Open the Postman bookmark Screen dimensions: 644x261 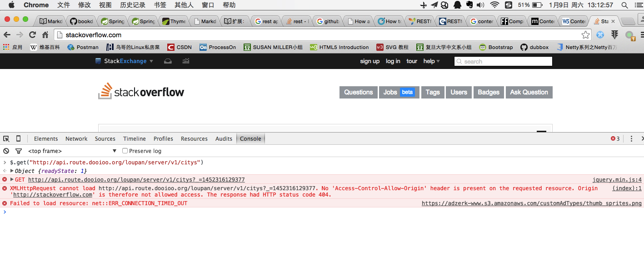pyautogui.click(x=83, y=47)
